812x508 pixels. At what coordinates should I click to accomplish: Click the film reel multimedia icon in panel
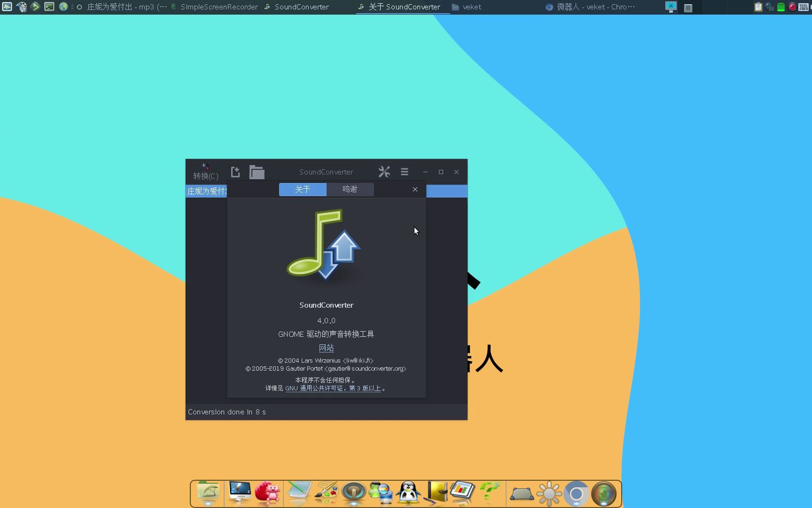coord(21,7)
